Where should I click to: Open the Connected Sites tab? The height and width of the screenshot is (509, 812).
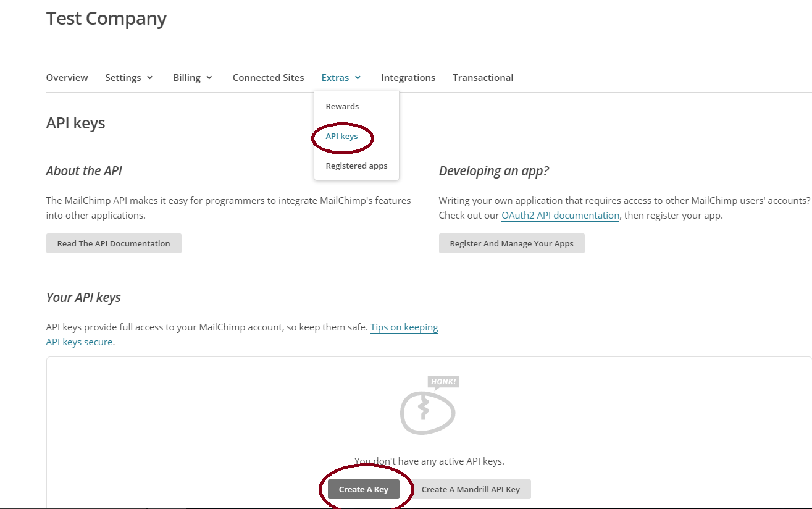(x=268, y=77)
